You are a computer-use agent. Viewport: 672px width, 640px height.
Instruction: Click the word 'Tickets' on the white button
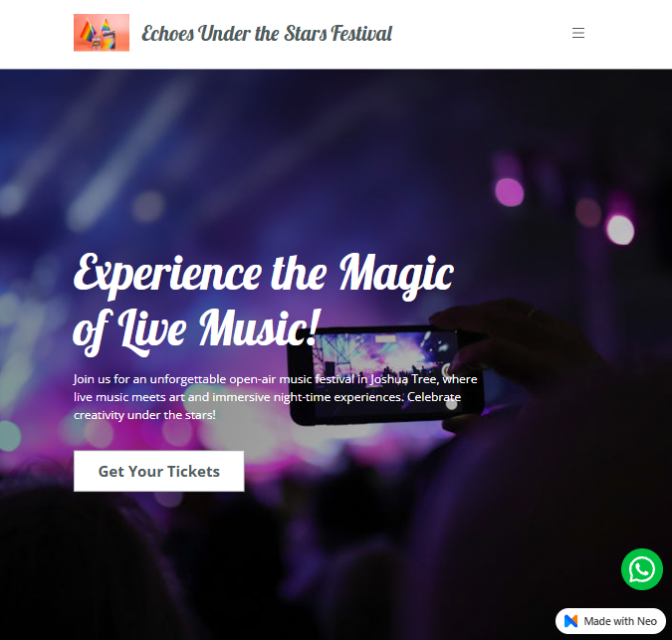[193, 471]
